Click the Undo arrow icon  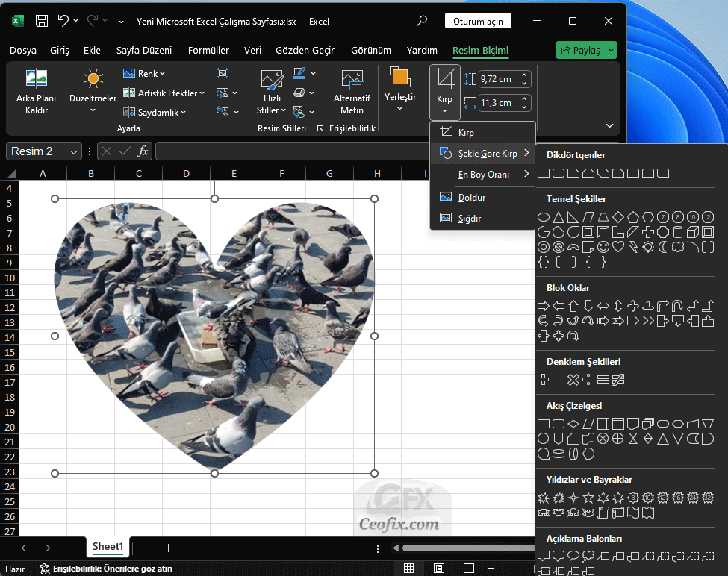click(63, 21)
